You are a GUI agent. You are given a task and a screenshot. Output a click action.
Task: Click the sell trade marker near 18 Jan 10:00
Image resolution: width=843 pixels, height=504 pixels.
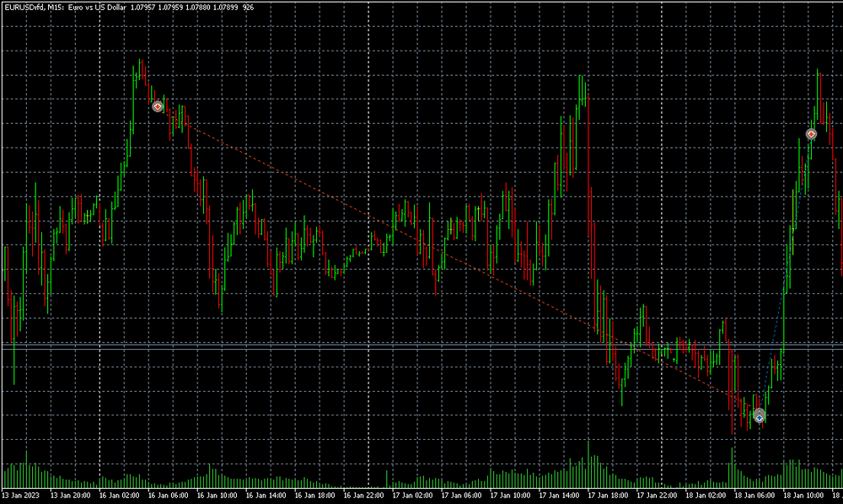tap(811, 134)
